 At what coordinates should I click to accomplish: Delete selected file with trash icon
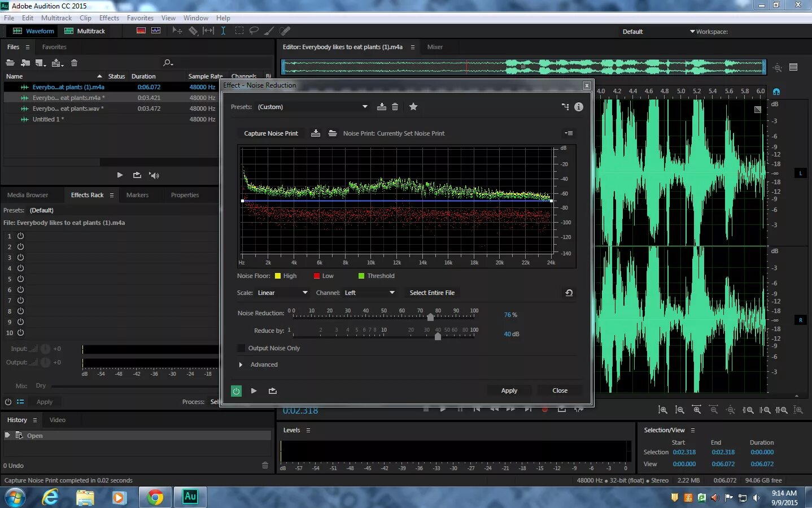pos(74,63)
